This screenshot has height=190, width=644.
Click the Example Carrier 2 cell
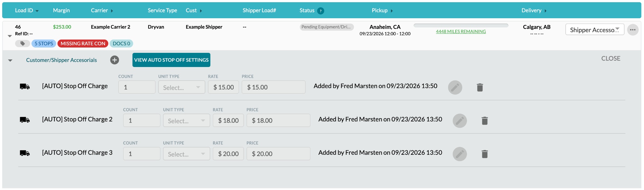pos(110,27)
